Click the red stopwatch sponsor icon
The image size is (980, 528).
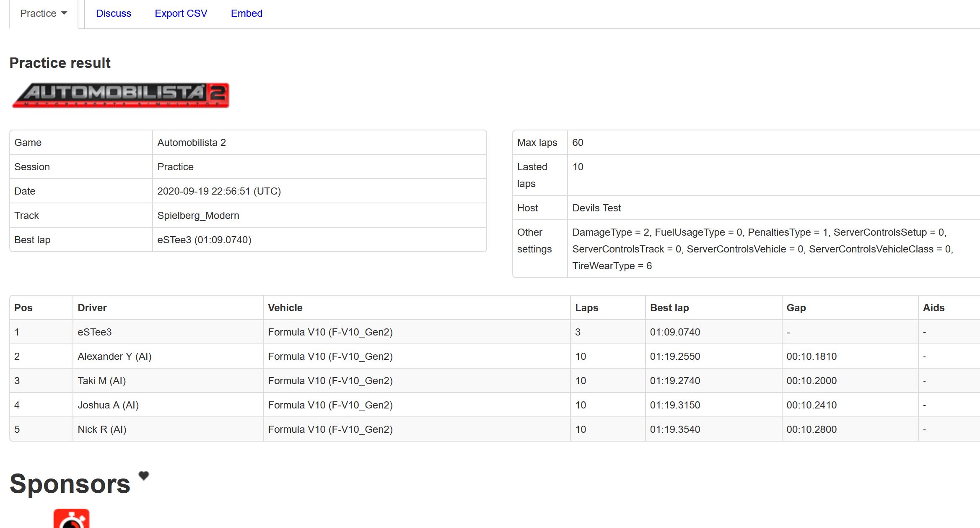coord(71,519)
